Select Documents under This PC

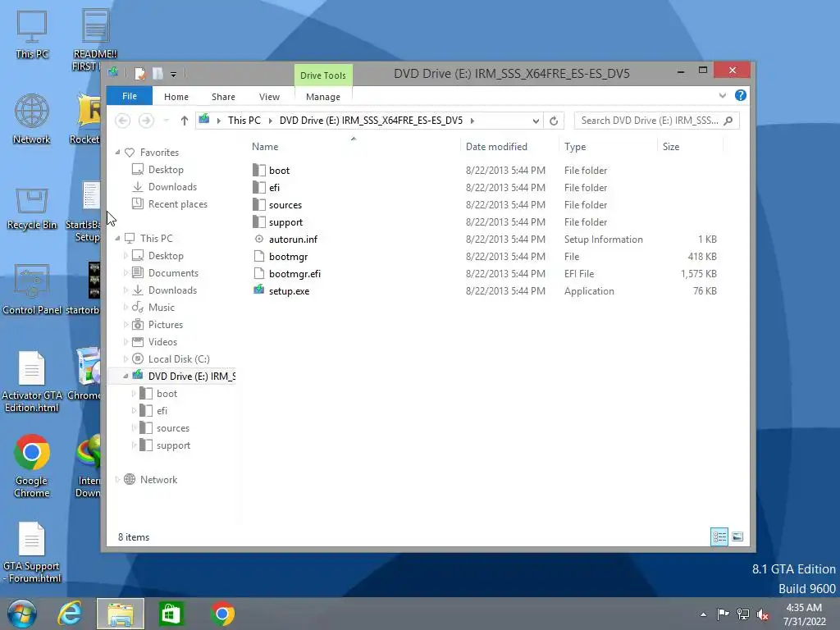[173, 272]
